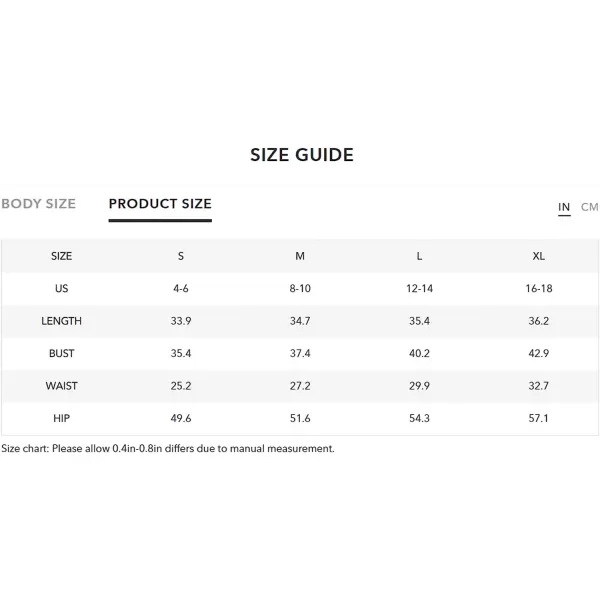Click the M column header
Screen dimensions: 600x600
(x=300, y=256)
